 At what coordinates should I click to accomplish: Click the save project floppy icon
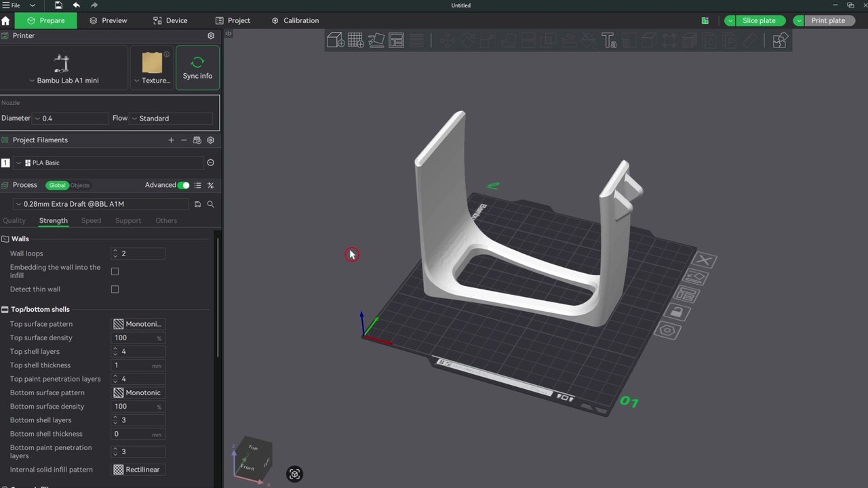click(x=58, y=5)
